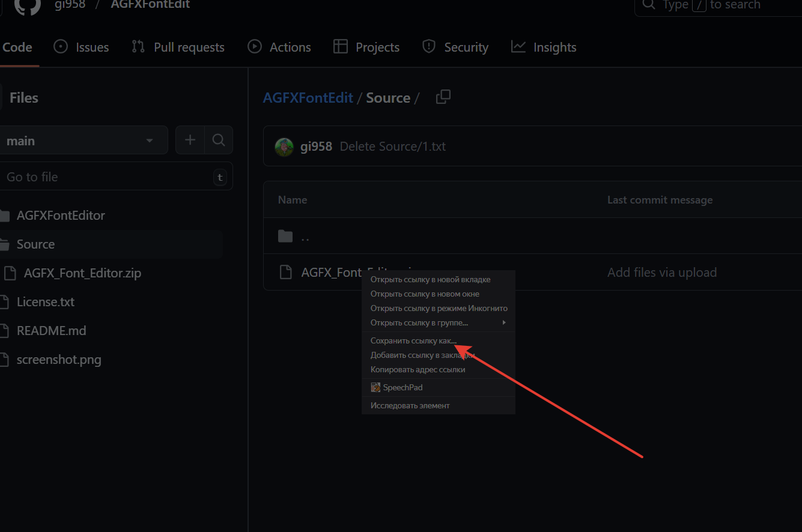802x532 pixels.
Task: Open the GitHub logo home link
Action: pyautogui.click(x=27, y=6)
